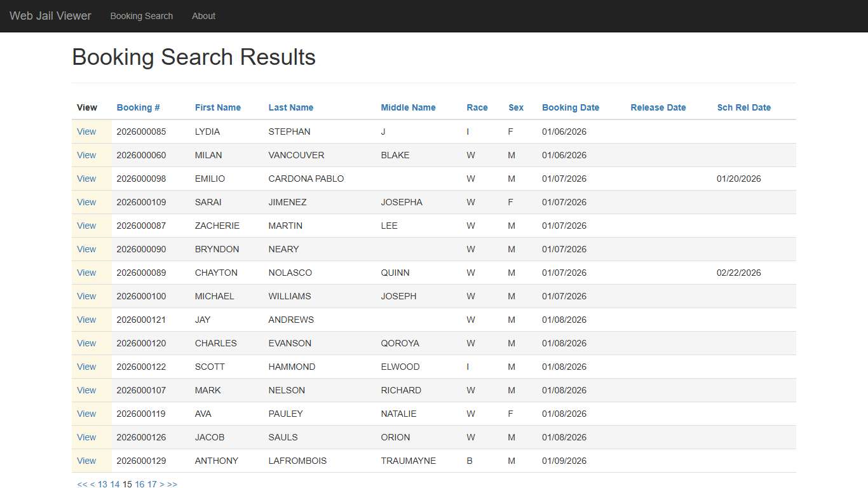Sort results by Booking #
Viewport: 868px width, 488px height.
(138, 107)
